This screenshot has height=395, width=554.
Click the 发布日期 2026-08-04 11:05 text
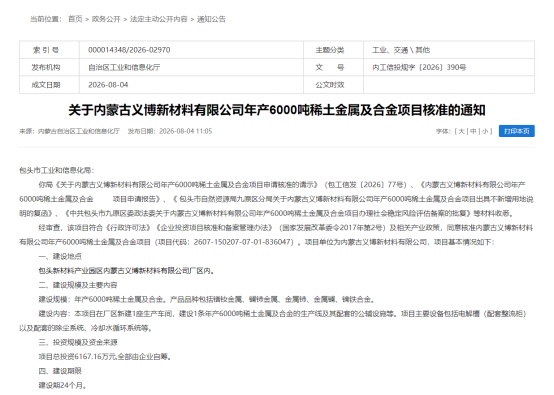pyautogui.click(x=170, y=131)
